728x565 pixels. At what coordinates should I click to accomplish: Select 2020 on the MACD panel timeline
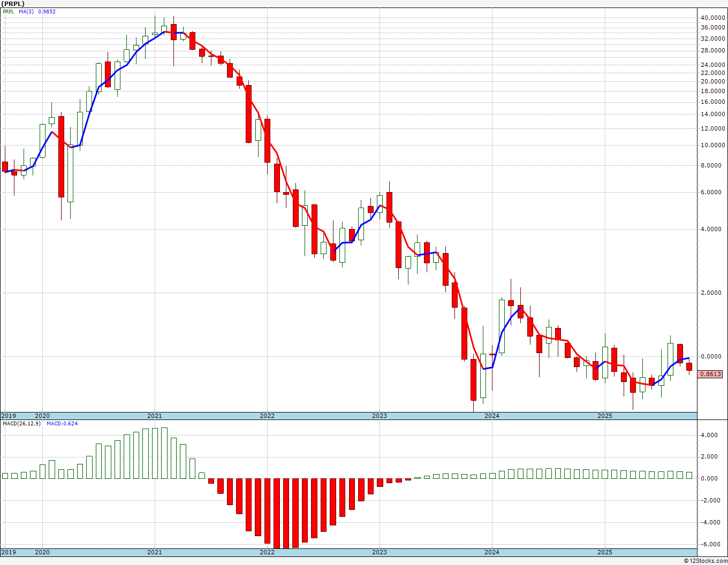42,552
